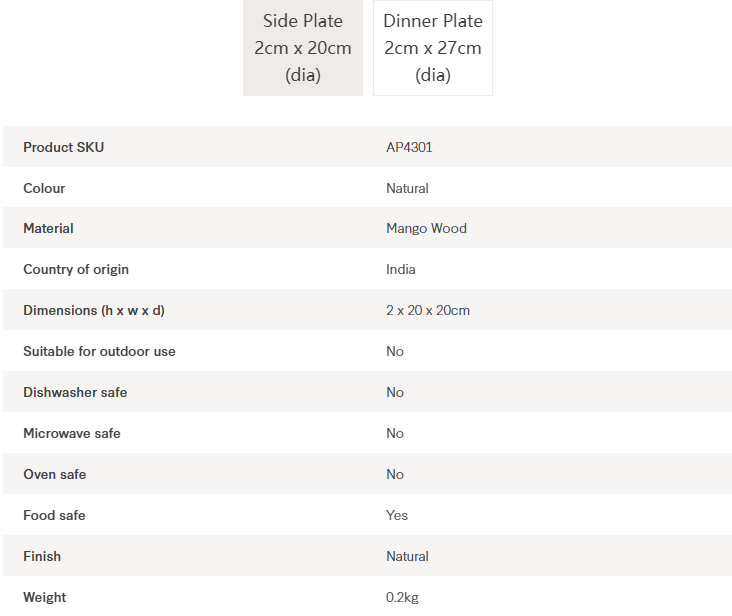Image resolution: width=732 pixels, height=616 pixels.
Task: Click the Yes value for Food safe
Action: coord(397,515)
